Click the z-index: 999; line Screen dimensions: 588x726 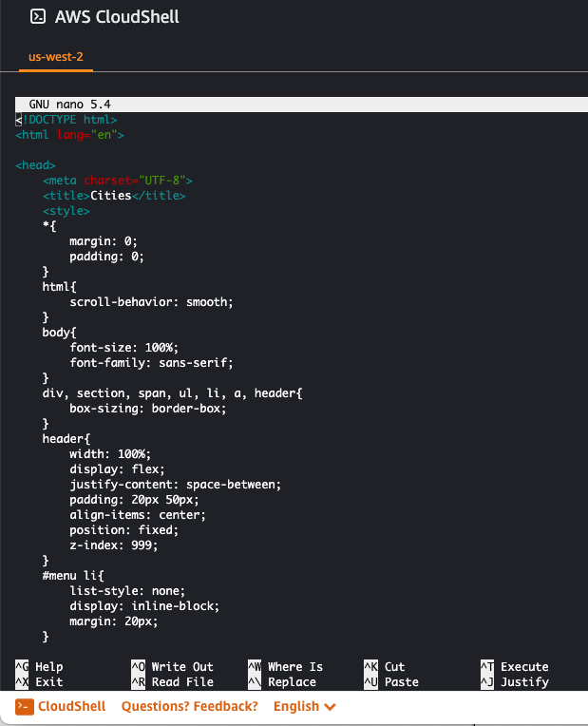[114, 544]
